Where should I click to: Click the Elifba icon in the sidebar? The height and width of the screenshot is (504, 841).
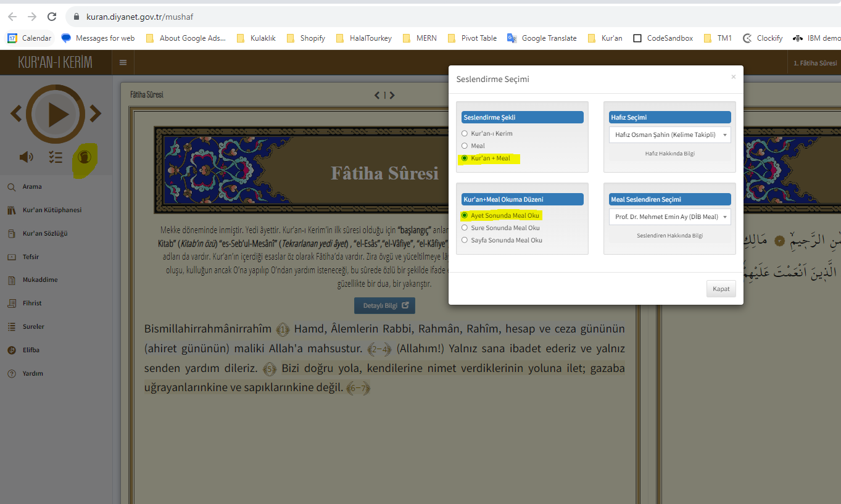(11, 350)
